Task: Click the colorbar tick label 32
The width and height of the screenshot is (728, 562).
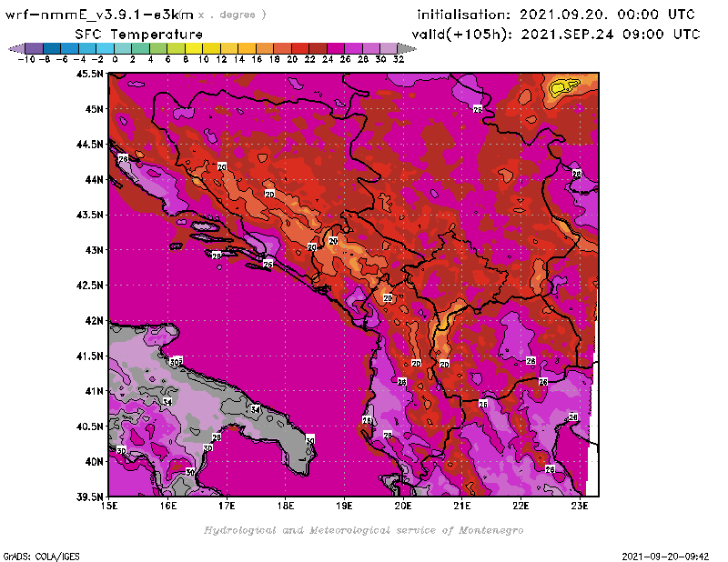Action: coord(399,59)
